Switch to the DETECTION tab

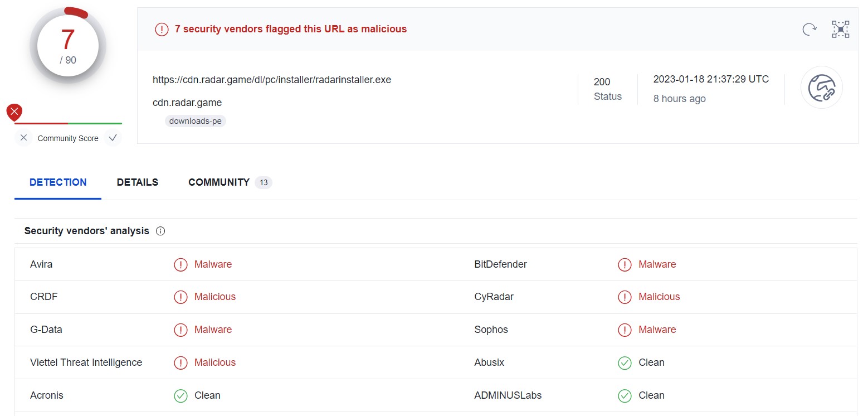click(x=58, y=182)
